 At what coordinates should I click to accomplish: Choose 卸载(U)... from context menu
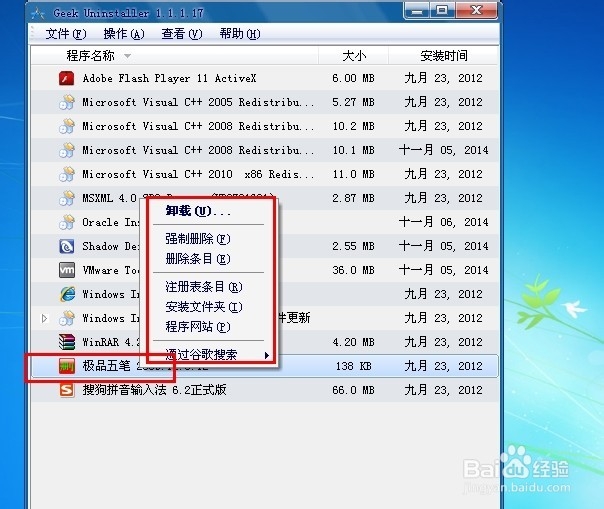point(208,211)
